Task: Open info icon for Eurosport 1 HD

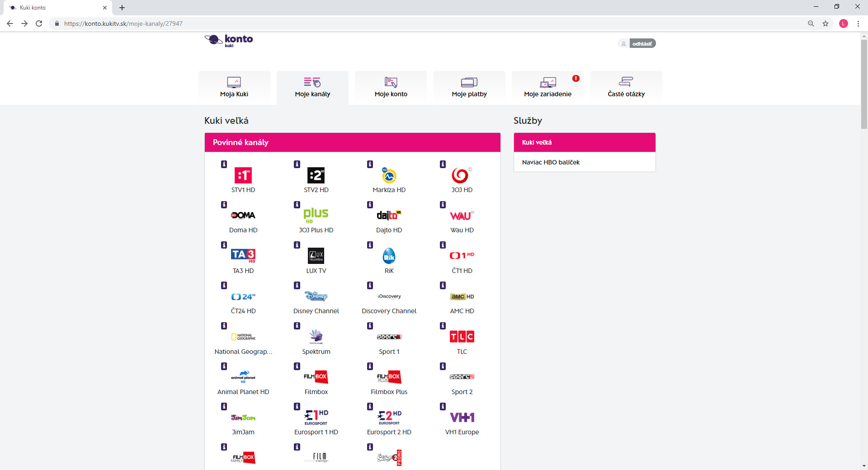Action: pos(297,407)
